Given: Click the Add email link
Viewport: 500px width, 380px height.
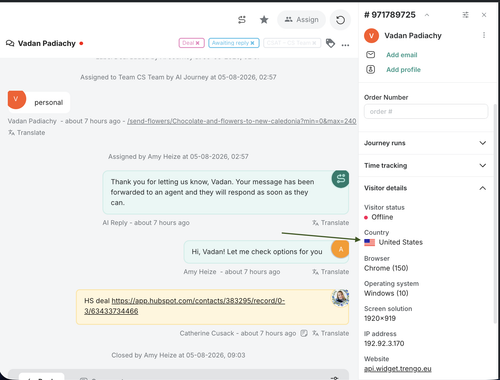Looking at the screenshot, I should [x=401, y=55].
